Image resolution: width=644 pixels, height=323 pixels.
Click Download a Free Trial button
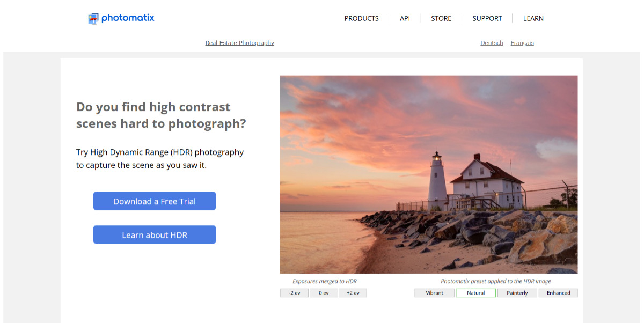click(x=155, y=201)
